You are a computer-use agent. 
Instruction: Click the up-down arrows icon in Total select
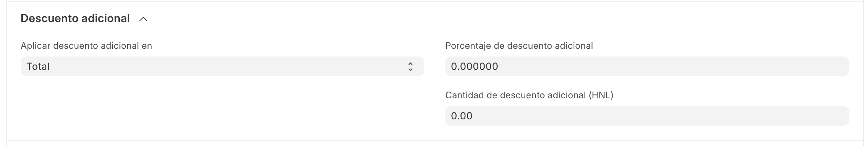pyautogui.click(x=410, y=67)
